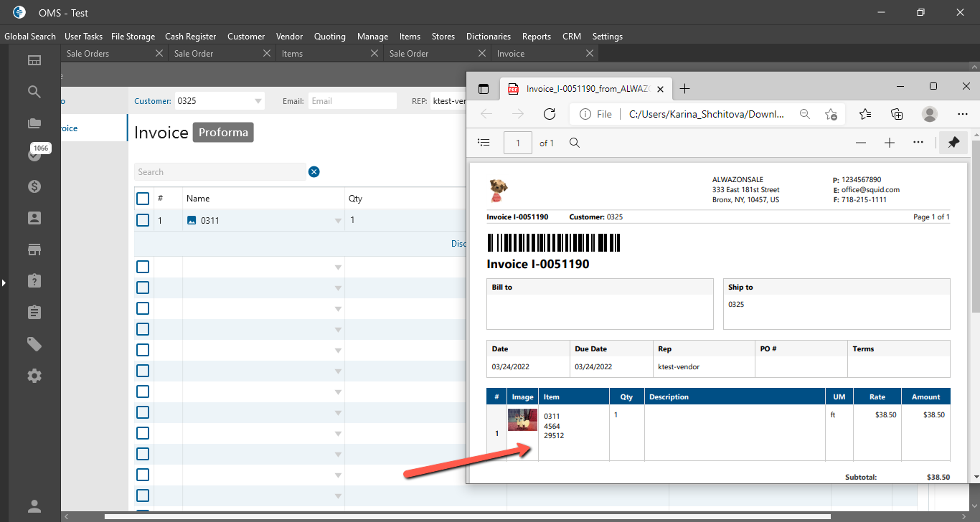The height and width of the screenshot is (522, 980).
Task: Open the Cash Register menu
Action: tap(190, 37)
